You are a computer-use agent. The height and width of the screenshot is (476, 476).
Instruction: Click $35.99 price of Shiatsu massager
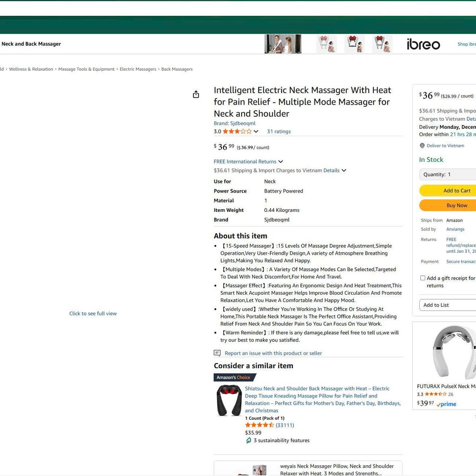(253, 433)
